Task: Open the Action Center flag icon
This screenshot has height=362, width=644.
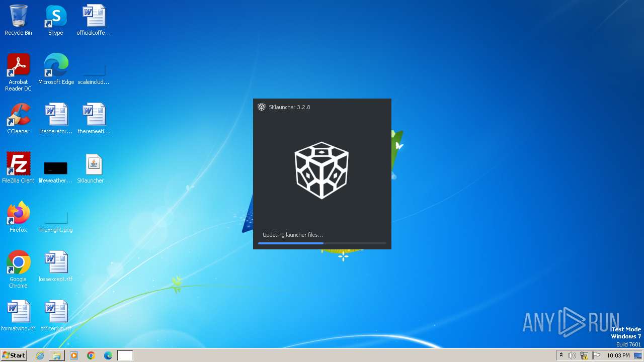Action: 596,355
